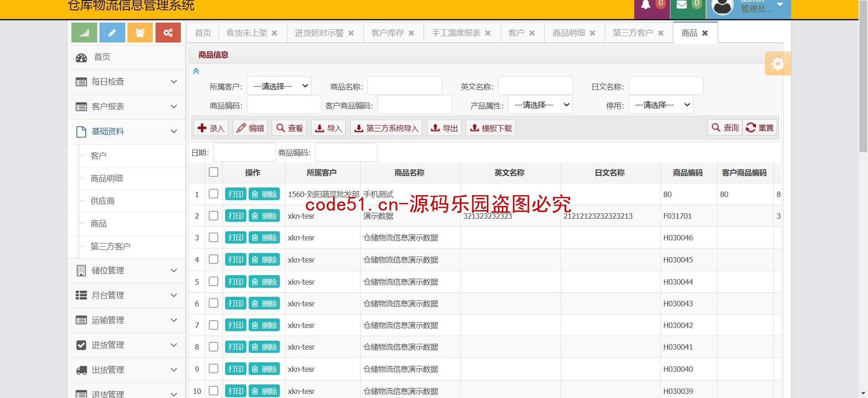Check the row 9 checkbox
Viewport: 868px width, 398px height.
click(214, 369)
